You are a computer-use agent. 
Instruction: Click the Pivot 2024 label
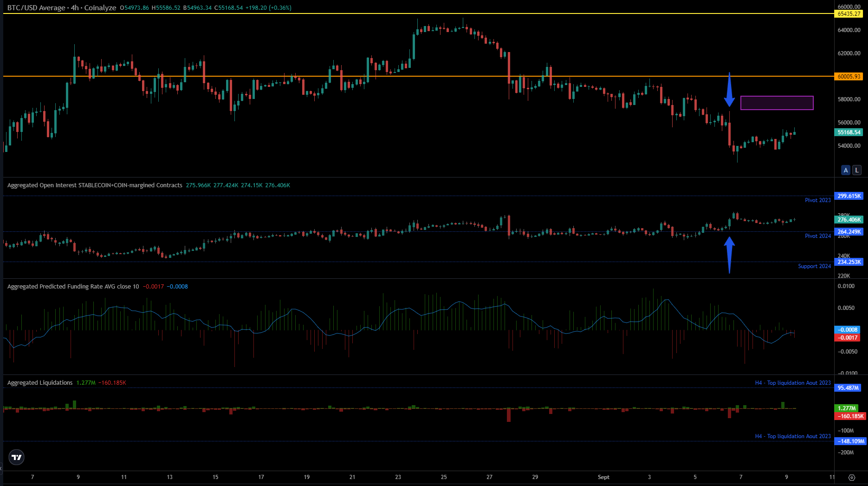coord(817,236)
